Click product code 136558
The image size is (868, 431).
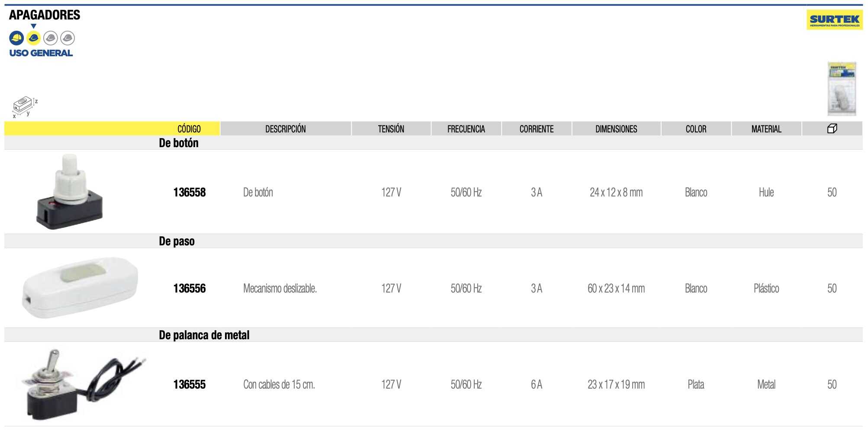(190, 193)
